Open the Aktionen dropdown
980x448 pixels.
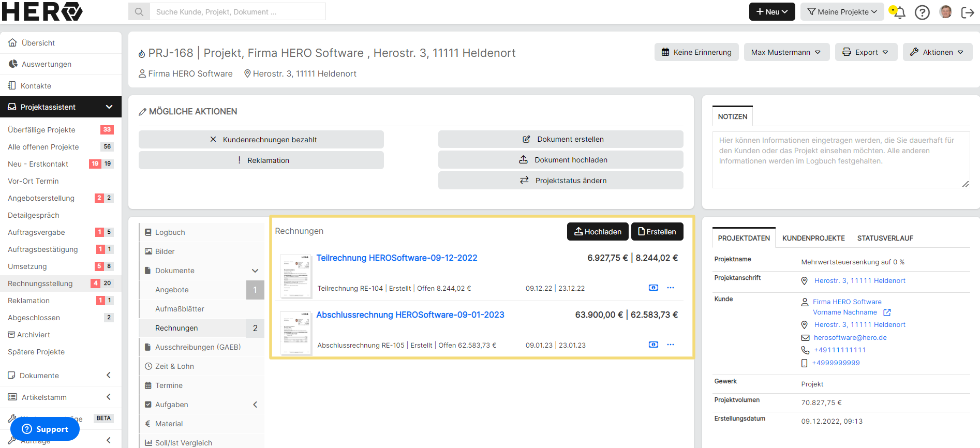[938, 52]
